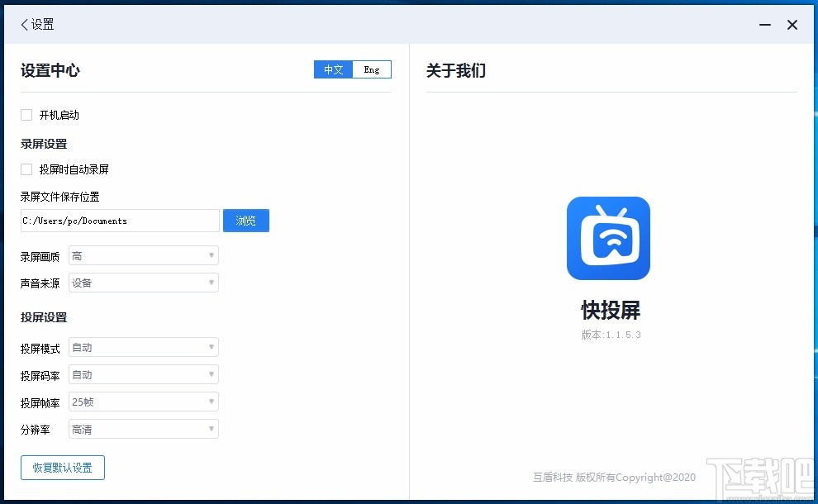This screenshot has height=504, width=818.
Task: Click the 快投屏 app name text
Action: (611, 310)
